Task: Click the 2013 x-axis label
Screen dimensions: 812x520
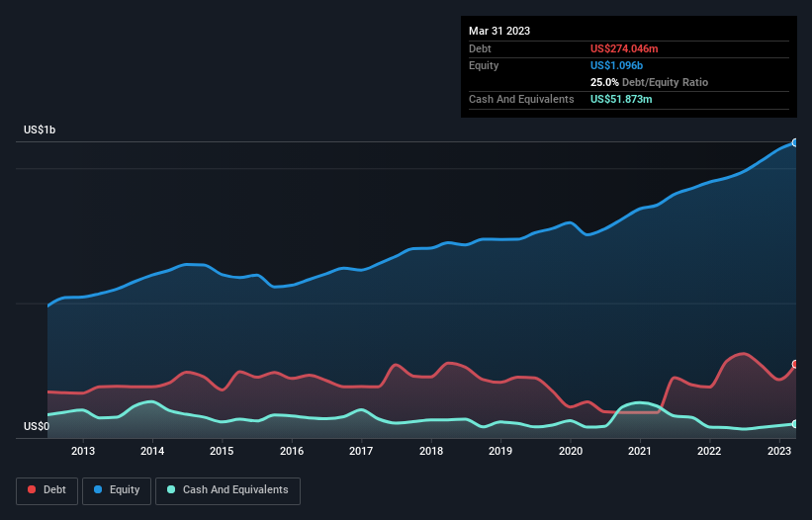Action: (83, 451)
